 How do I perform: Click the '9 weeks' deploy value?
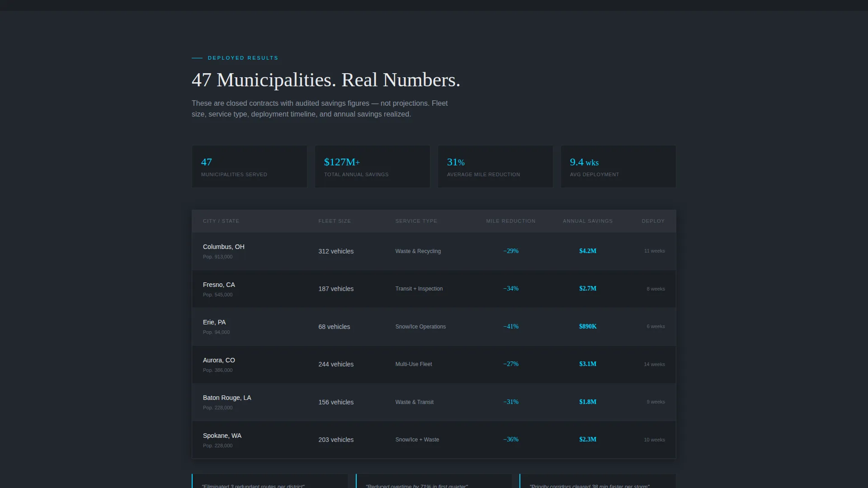[656, 402]
